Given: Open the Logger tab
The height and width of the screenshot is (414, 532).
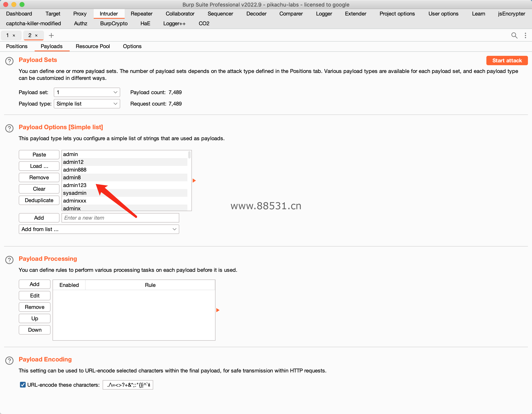Looking at the screenshot, I should tap(324, 14).
